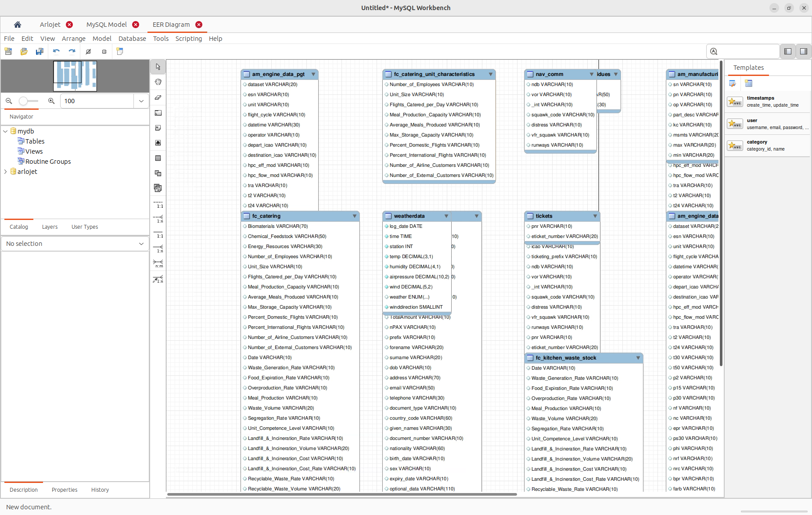Select the Eraser tool
The height and width of the screenshot is (515, 812).
pyautogui.click(x=158, y=97)
